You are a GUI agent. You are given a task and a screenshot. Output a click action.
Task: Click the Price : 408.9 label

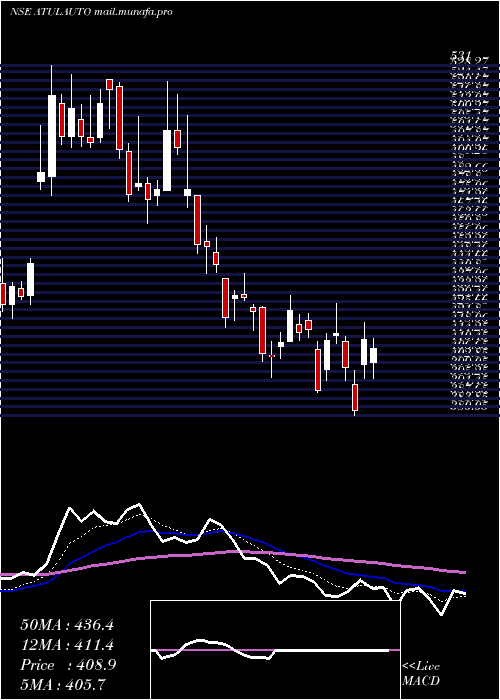click(68, 665)
